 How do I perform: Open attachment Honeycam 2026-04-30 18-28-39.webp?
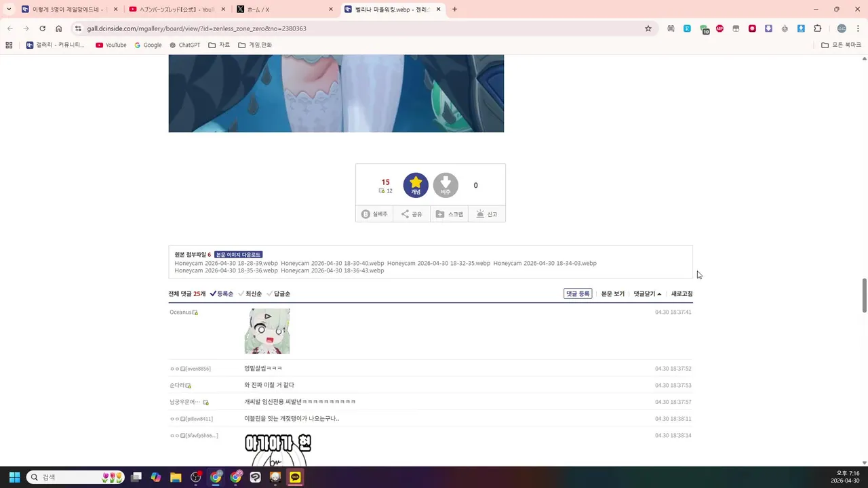pos(226,263)
